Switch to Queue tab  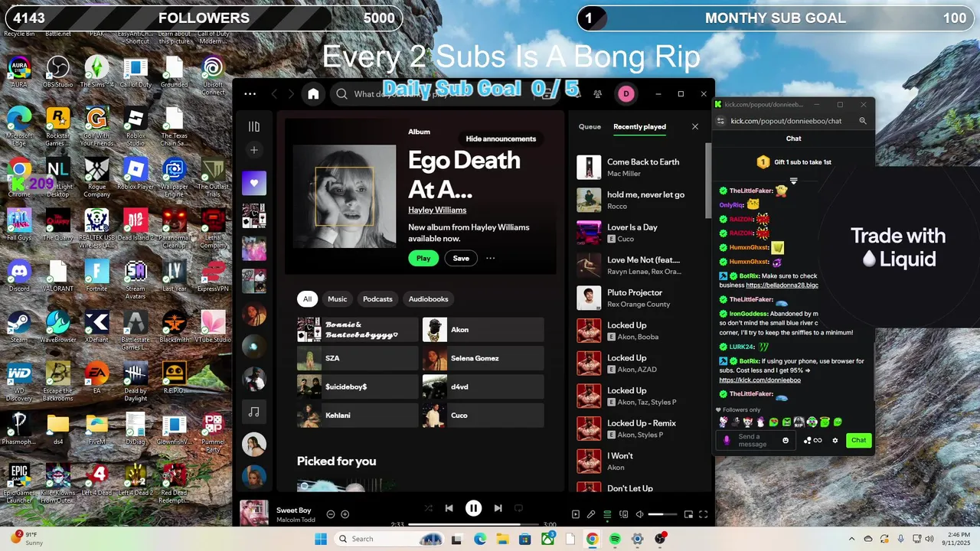point(590,127)
